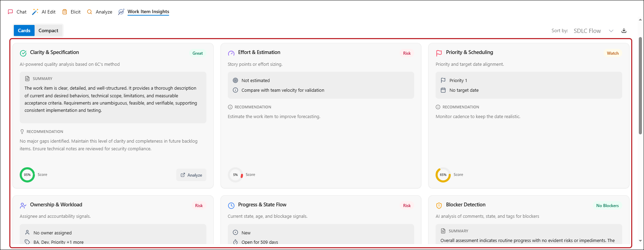Image resolution: width=644 pixels, height=250 pixels.
Task: Click the Clarity & Specification checkmark icon
Action: point(23,53)
